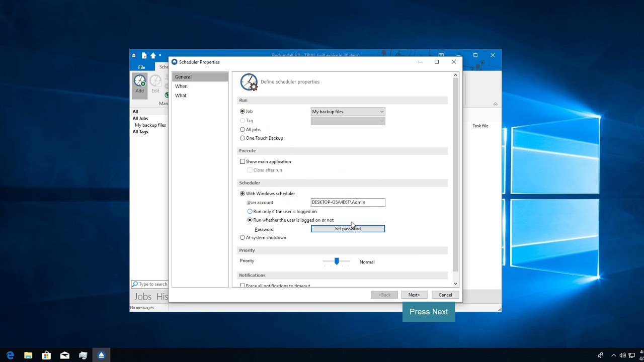Click the dialog's vertical scrollbar down arrow

[456, 284]
